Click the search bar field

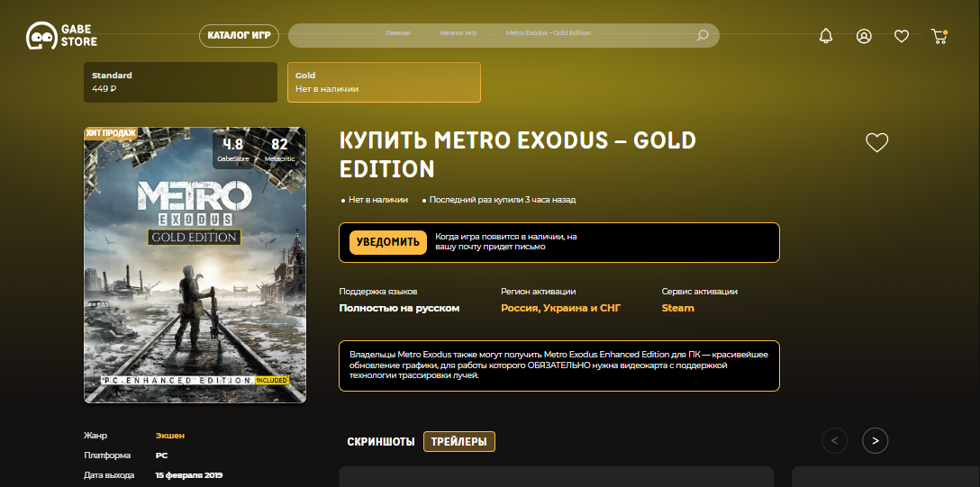[504, 36]
